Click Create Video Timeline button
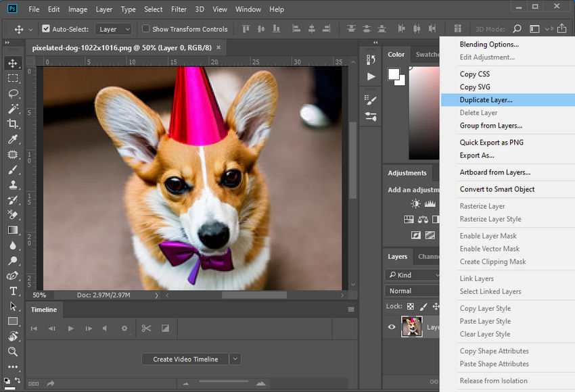575x392 pixels. click(x=185, y=359)
